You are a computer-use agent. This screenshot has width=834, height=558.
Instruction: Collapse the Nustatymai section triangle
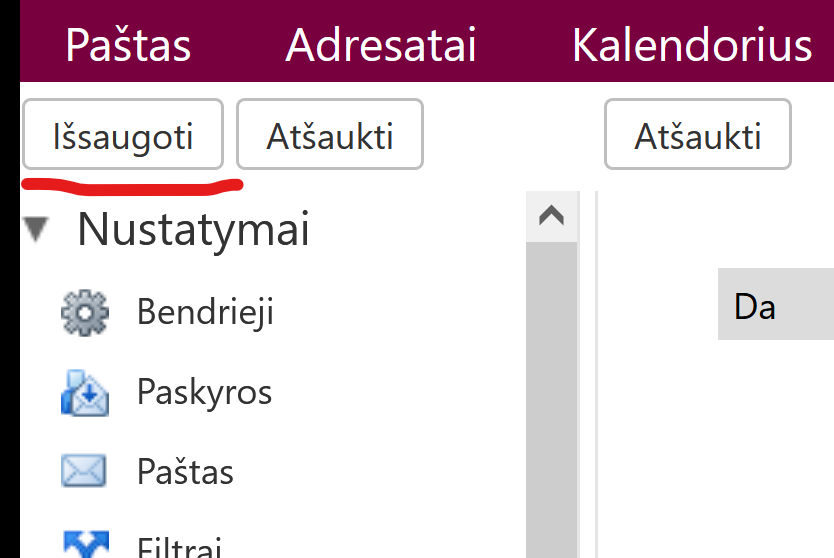coord(39,231)
